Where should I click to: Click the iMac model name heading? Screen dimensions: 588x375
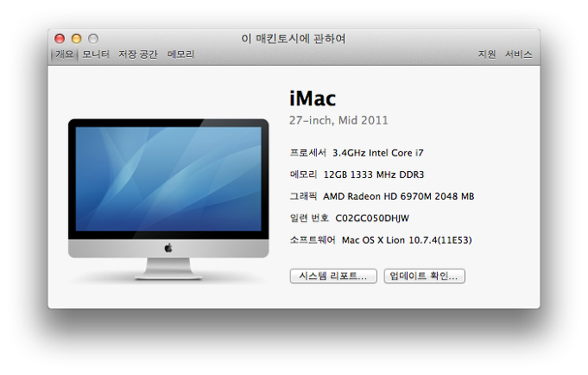coord(313,99)
